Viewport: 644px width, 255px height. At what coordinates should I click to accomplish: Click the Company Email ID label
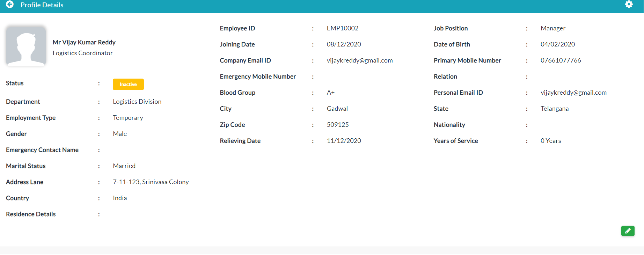click(x=246, y=60)
